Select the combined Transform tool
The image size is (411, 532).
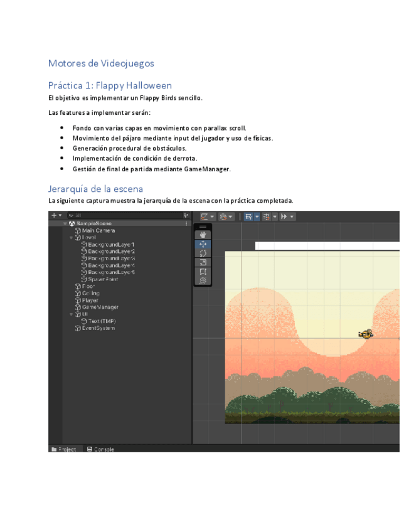203,280
